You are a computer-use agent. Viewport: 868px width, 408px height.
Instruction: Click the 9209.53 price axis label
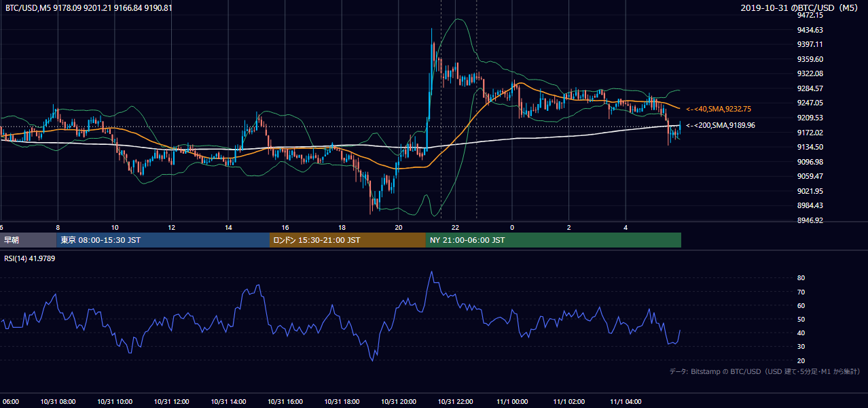[810, 118]
